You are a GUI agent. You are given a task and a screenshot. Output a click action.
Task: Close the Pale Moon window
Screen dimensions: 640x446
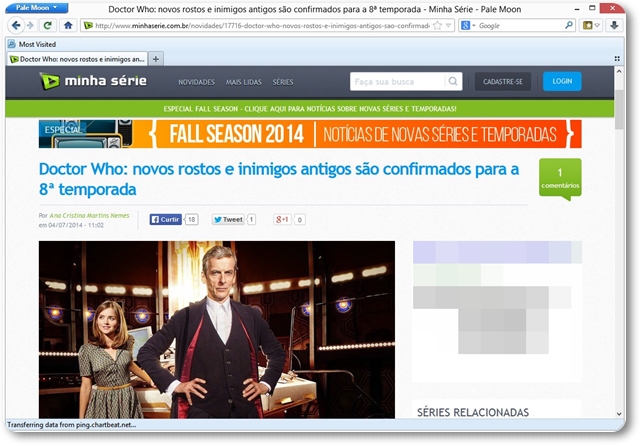(612, 8)
